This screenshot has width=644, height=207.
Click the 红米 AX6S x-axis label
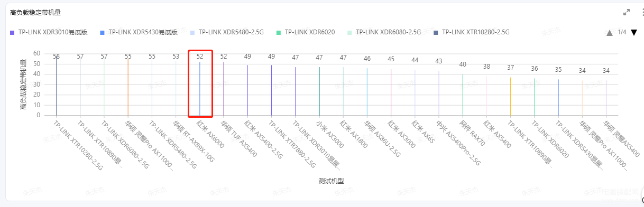422,132
